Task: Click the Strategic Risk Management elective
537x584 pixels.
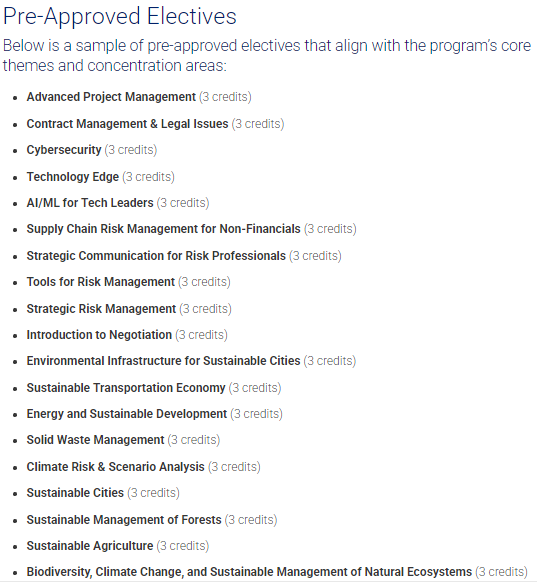Action: click(x=101, y=309)
